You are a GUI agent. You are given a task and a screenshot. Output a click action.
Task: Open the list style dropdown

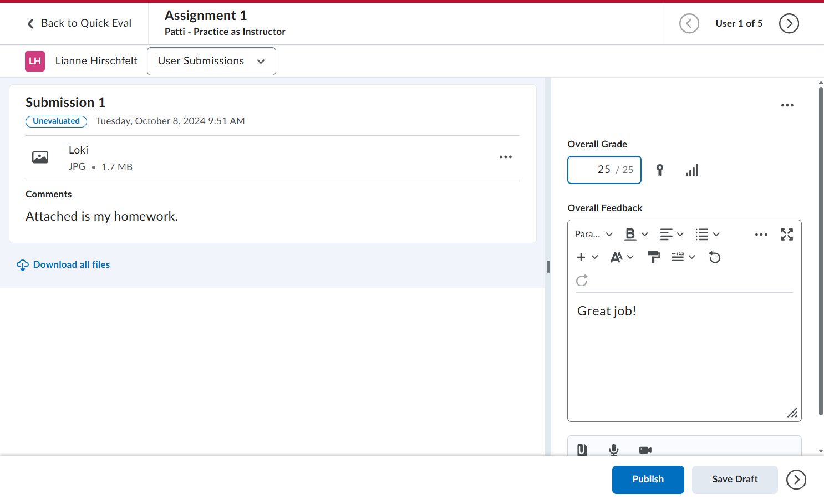click(x=708, y=235)
